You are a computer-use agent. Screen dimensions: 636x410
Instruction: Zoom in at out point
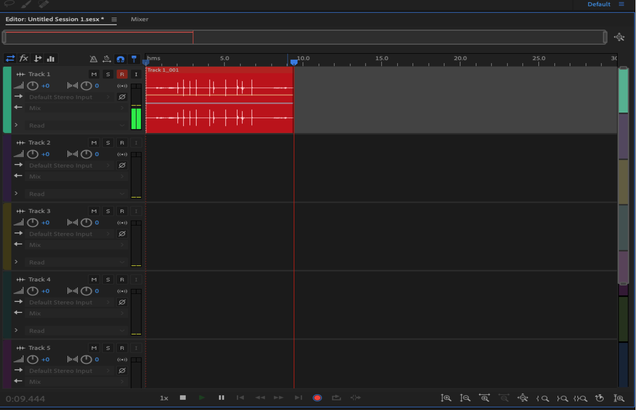(562, 398)
